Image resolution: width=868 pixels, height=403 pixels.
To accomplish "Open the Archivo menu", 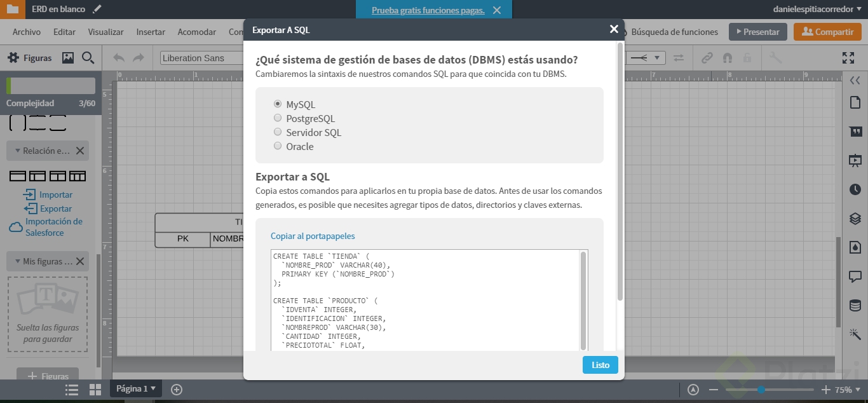I will (27, 32).
